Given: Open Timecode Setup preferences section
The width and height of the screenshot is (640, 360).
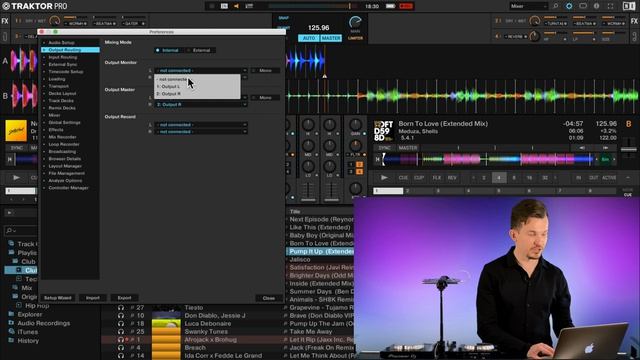Looking at the screenshot, I should point(66,71).
